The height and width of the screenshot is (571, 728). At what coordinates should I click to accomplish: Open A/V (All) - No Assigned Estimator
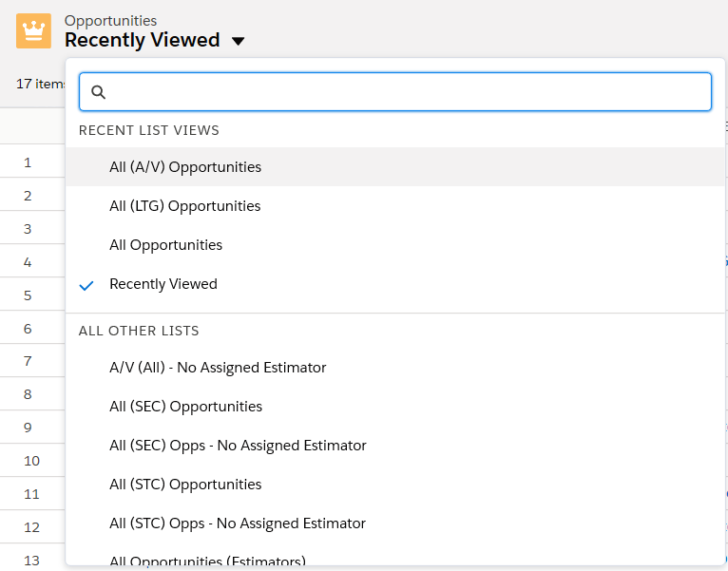click(x=218, y=368)
